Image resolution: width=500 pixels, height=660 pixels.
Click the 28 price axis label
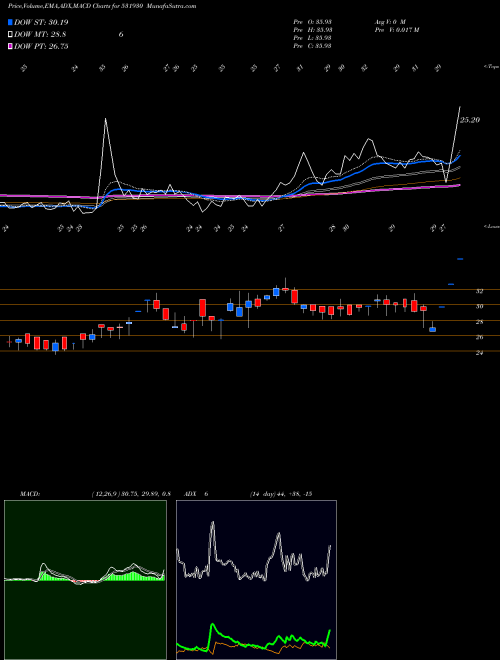[x=479, y=322]
